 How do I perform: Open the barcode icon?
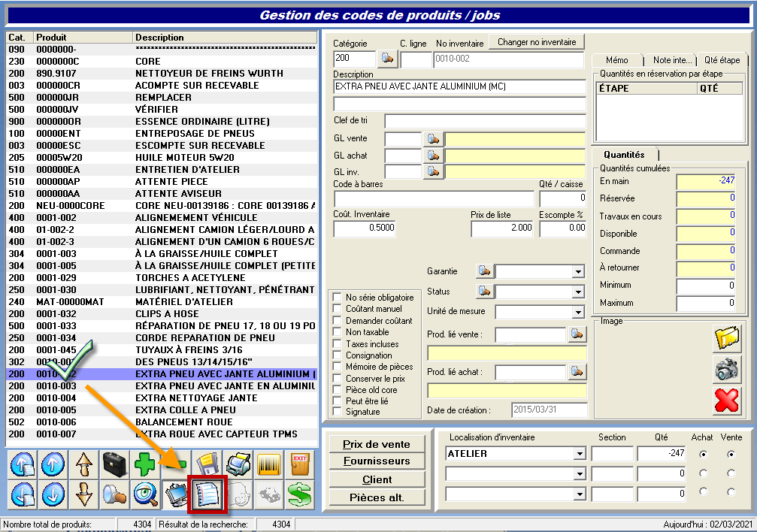(x=269, y=464)
